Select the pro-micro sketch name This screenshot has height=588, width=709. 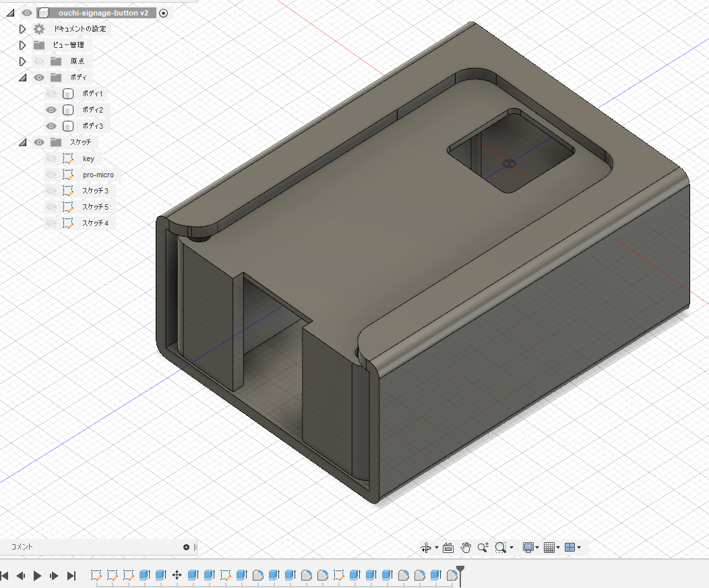pos(98,175)
